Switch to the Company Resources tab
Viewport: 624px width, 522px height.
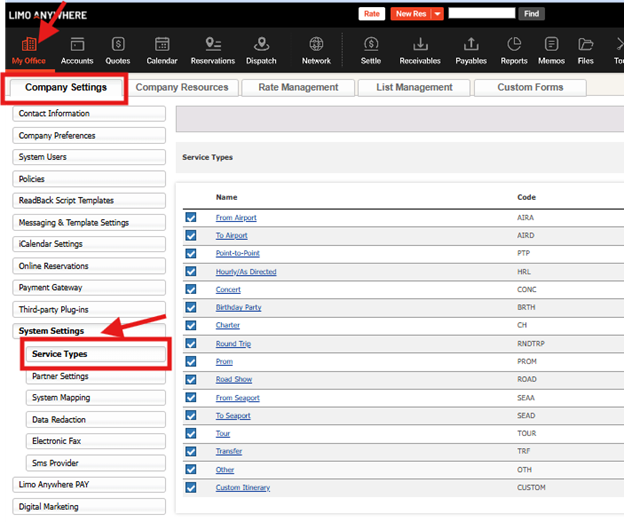tap(182, 88)
